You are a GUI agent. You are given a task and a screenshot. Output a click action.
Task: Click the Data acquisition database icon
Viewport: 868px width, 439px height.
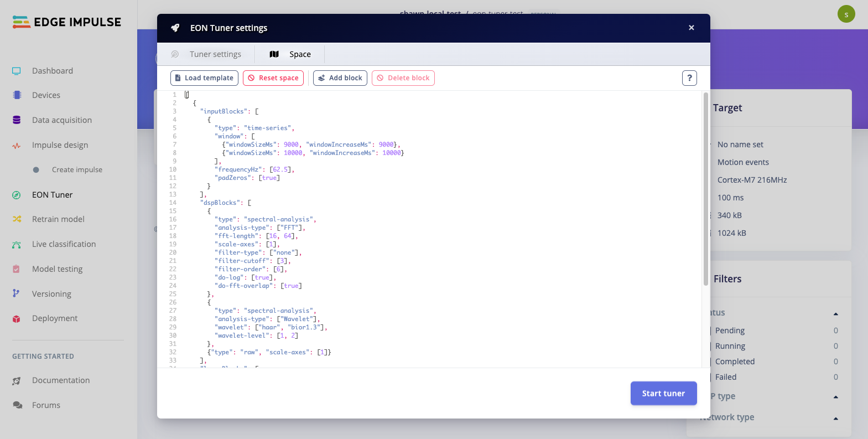click(17, 120)
